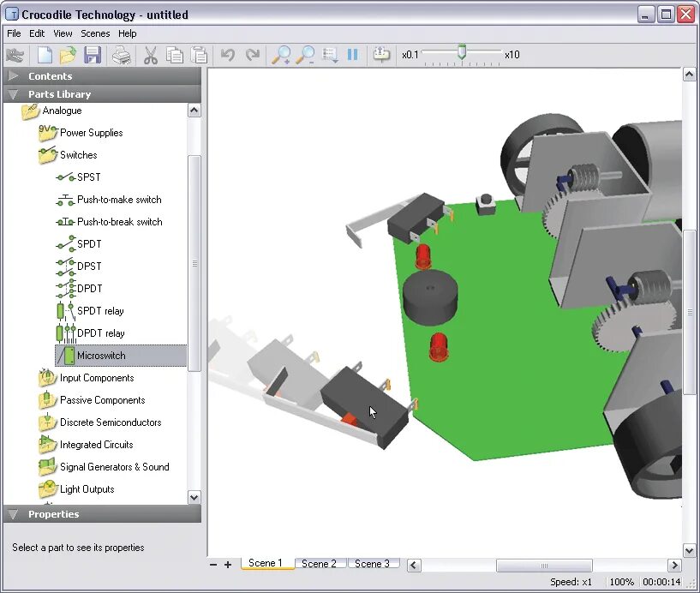Image resolution: width=700 pixels, height=593 pixels.
Task: Redo the action in toolbar
Action: click(253, 55)
